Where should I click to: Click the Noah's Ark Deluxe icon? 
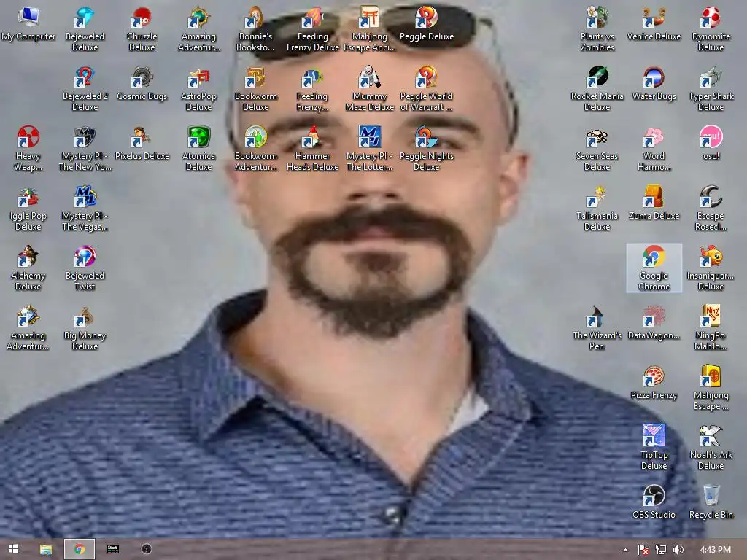click(x=711, y=448)
